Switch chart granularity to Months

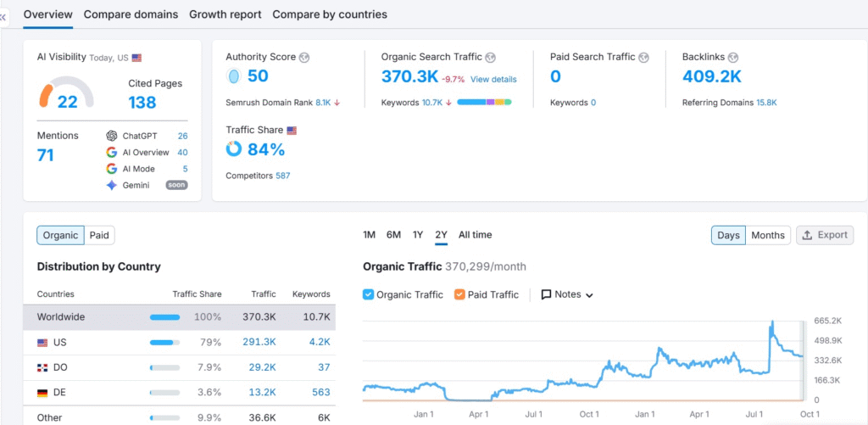768,235
